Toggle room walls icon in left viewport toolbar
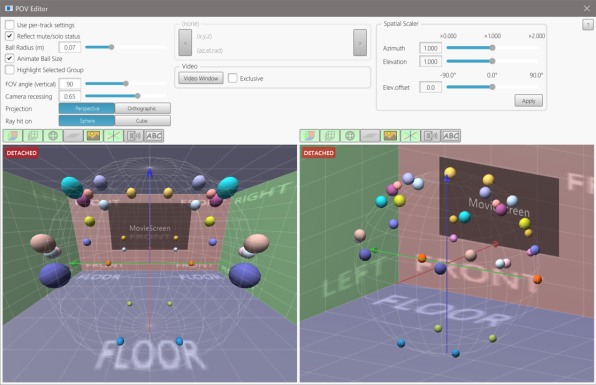Image resolution: width=596 pixels, height=385 pixels. click(13, 136)
